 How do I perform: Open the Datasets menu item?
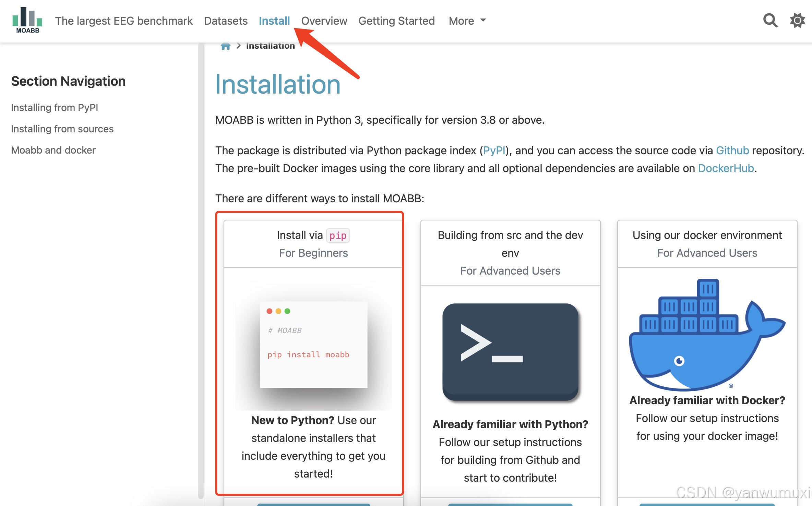pos(226,21)
